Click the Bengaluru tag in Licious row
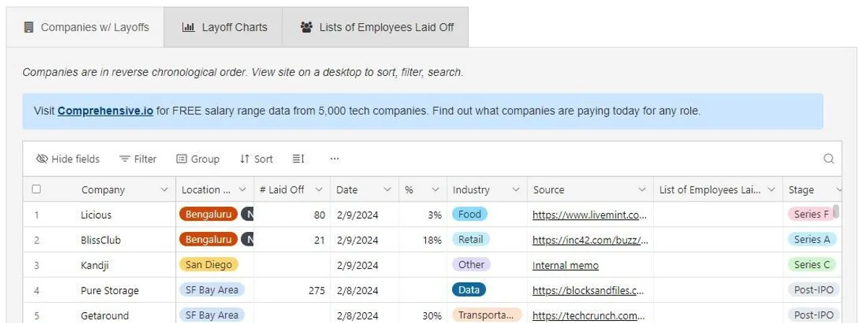The height and width of the screenshot is (323, 868). point(208,215)
